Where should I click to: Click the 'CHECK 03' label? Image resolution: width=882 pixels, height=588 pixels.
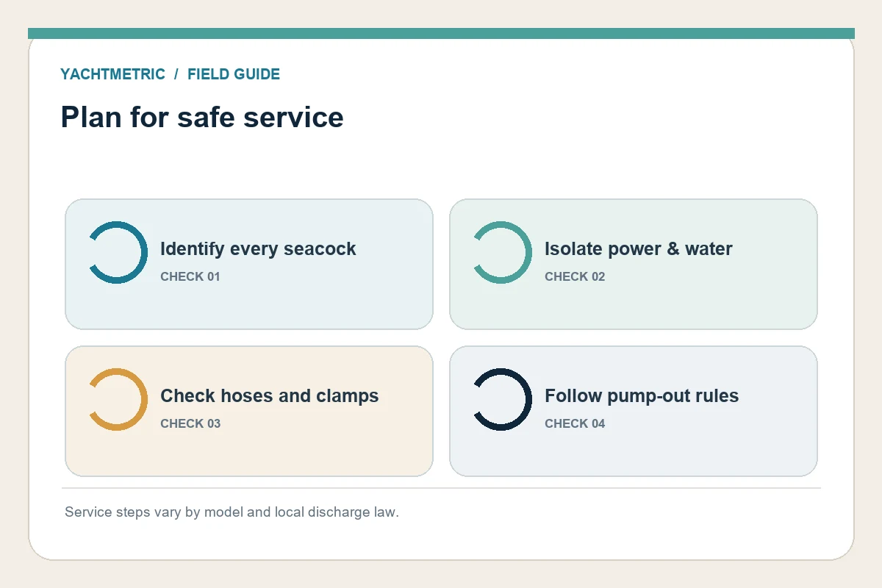pos(190,424)
